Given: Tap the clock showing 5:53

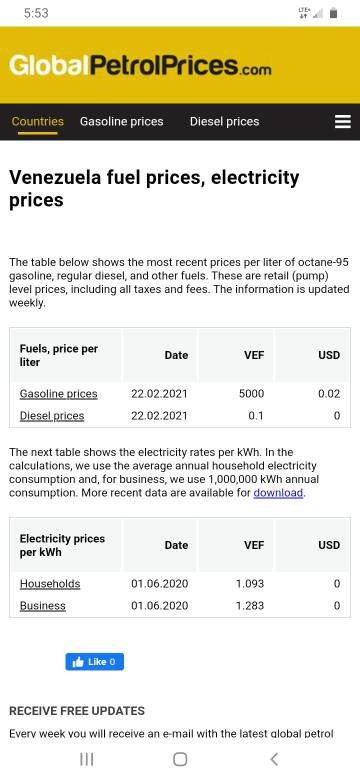Looking at the screenshot, I should pyautogui.click(x=36, y=13).
